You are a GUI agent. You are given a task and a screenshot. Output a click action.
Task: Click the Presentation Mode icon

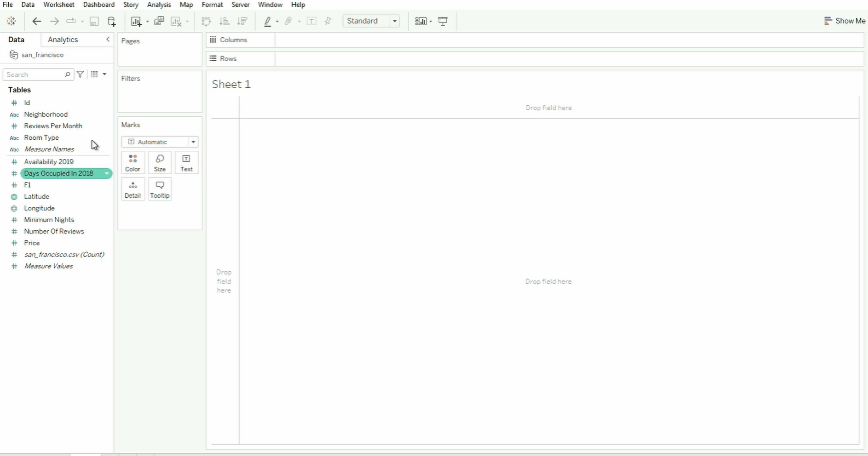[443, 21]
